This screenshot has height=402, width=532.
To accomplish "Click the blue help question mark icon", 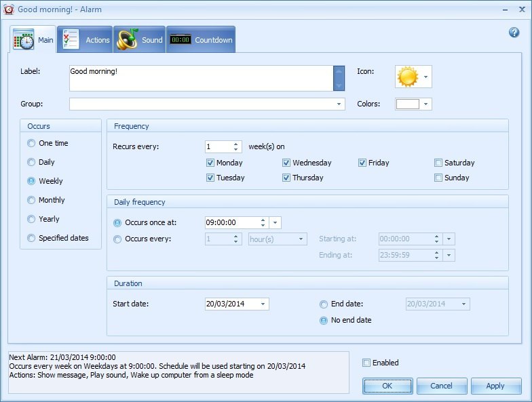I will tap(514, 33).
